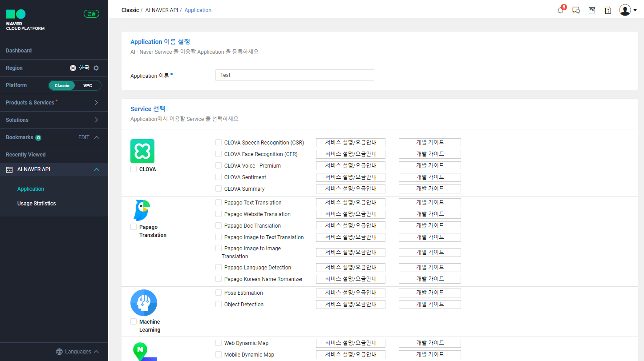Select Application sidebar item
Screen dimensions: 644x361
coord(31,189)
